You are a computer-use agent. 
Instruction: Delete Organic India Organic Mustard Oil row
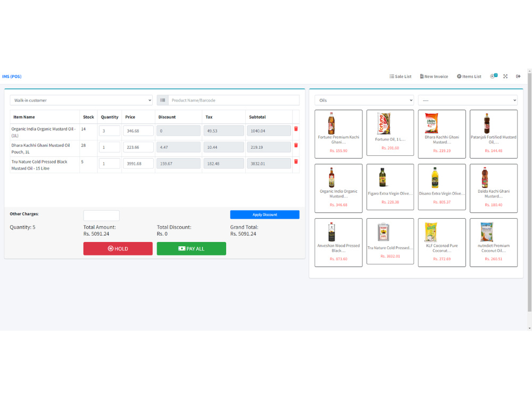[296, 129]
